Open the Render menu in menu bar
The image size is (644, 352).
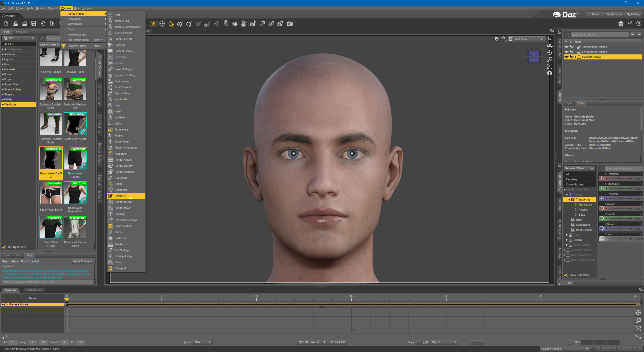coord(40,8)
